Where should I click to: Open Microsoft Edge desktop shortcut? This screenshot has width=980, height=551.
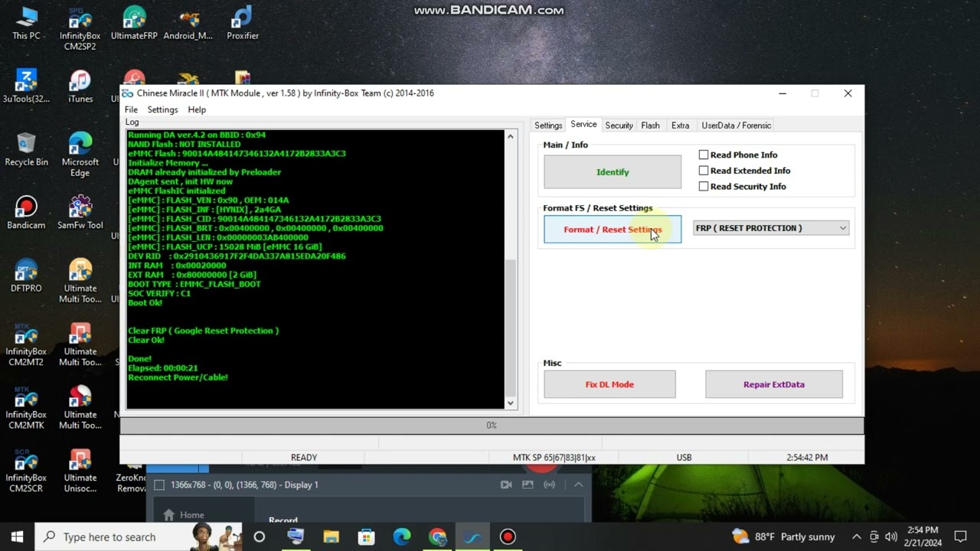(80, 155)
